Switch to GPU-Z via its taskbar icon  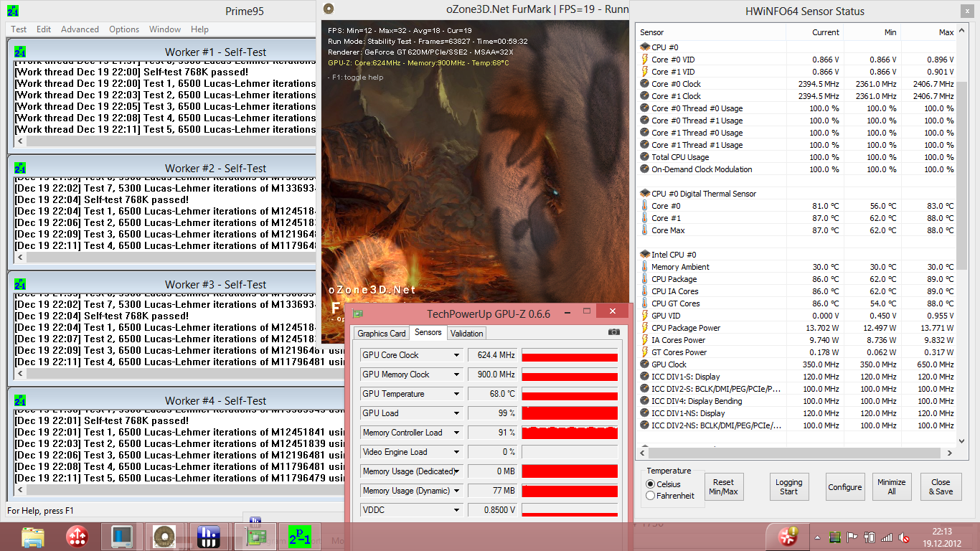[256, 536]
